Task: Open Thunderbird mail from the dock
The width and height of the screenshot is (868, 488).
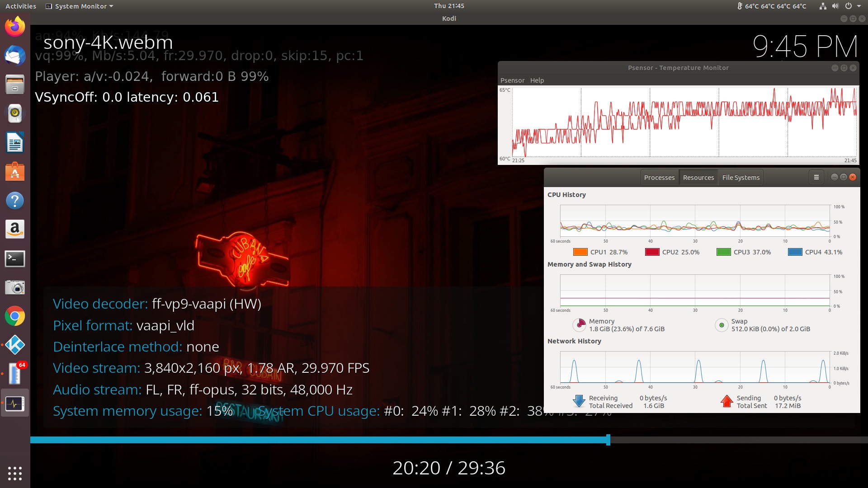Action: point(15,56)
